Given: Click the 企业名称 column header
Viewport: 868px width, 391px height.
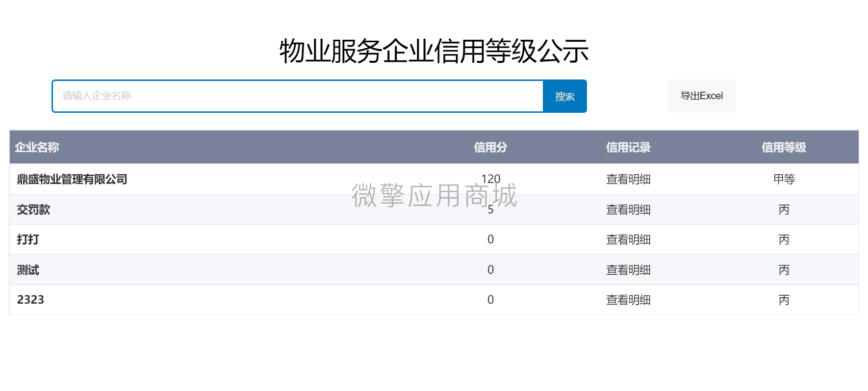Looking at the screenshot, I should click(x=37, y=147).
